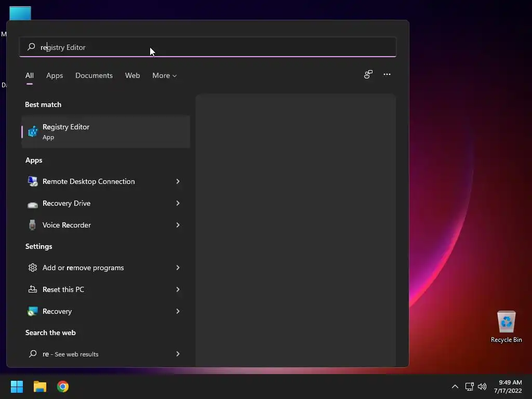Select the Recovery Drive label
Image resolution: width=532 pixels, height=399 pixels.
coord(66,203)
